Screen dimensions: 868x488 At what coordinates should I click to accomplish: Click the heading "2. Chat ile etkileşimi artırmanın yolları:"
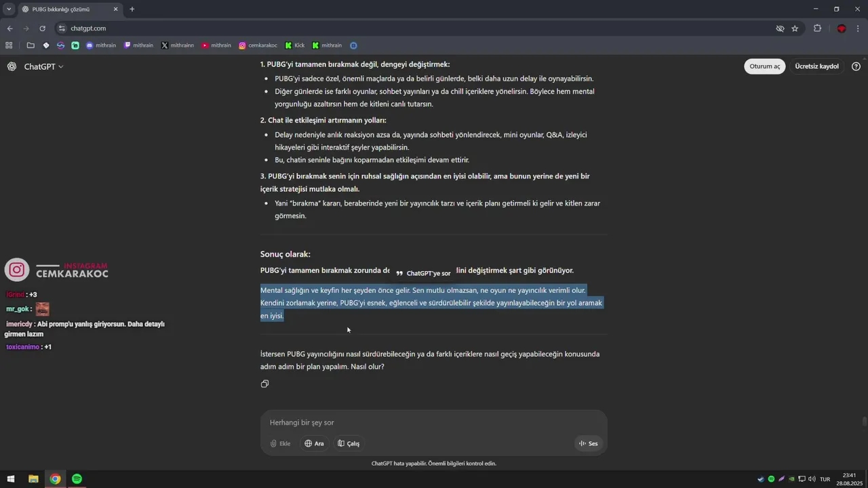pyautogui.click(x=323, y=120)
